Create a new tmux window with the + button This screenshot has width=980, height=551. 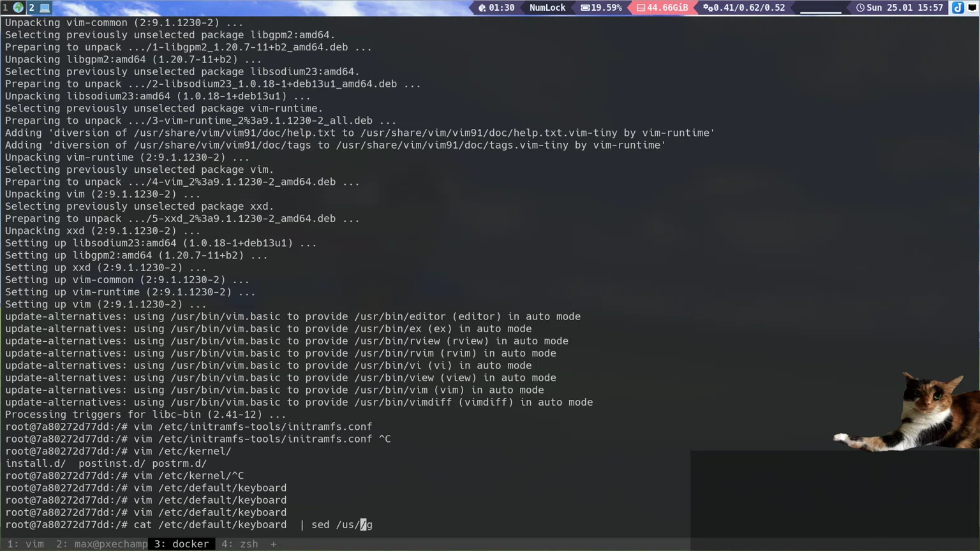click(274, 544)
